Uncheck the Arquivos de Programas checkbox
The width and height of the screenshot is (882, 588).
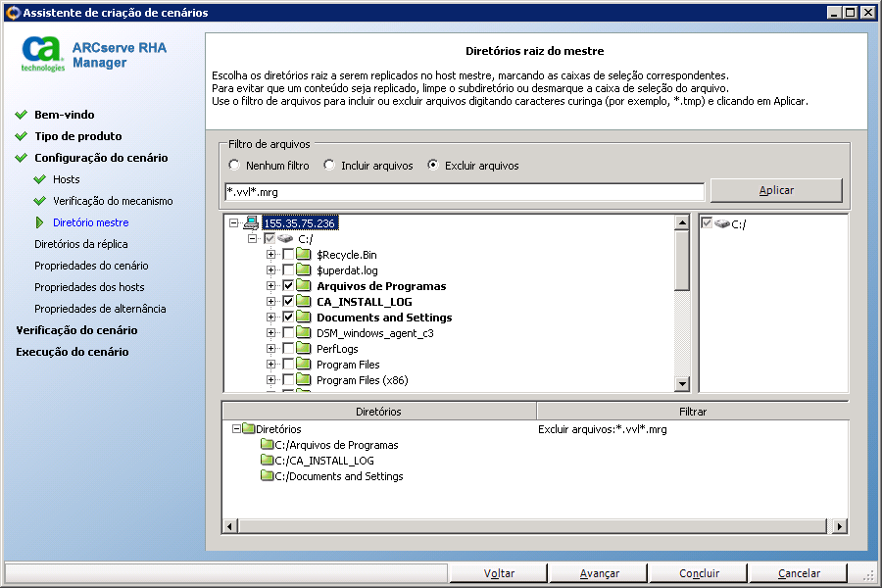[288, 286]
